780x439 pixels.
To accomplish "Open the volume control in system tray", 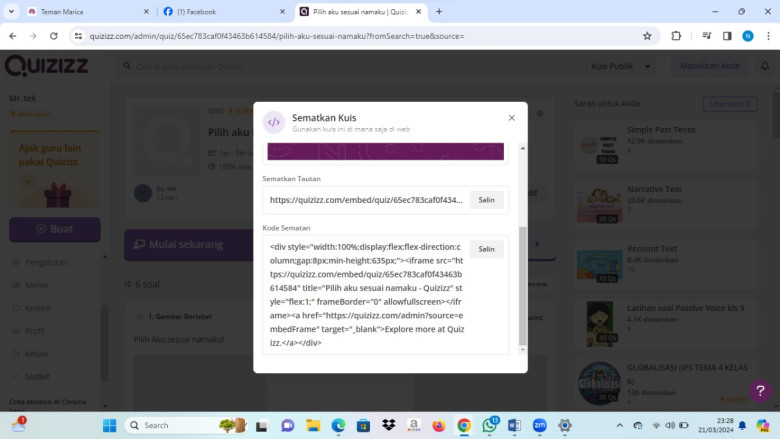I will tap(670, 426).
